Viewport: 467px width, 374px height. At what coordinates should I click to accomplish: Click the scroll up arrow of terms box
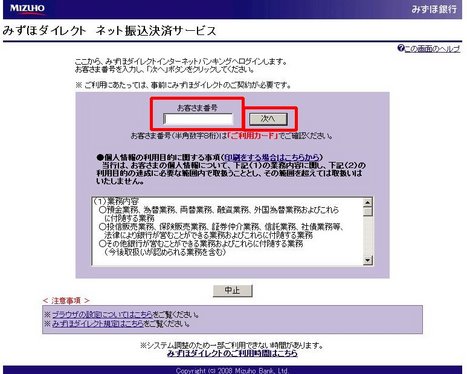(368, 202)
